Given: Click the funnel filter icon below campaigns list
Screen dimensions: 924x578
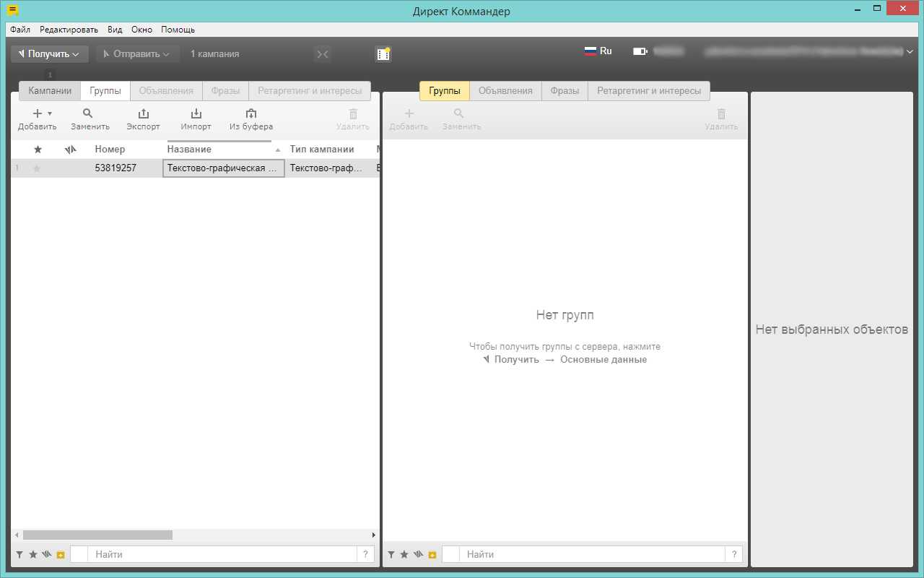Looking at the screenshot, I should point(19,555).
